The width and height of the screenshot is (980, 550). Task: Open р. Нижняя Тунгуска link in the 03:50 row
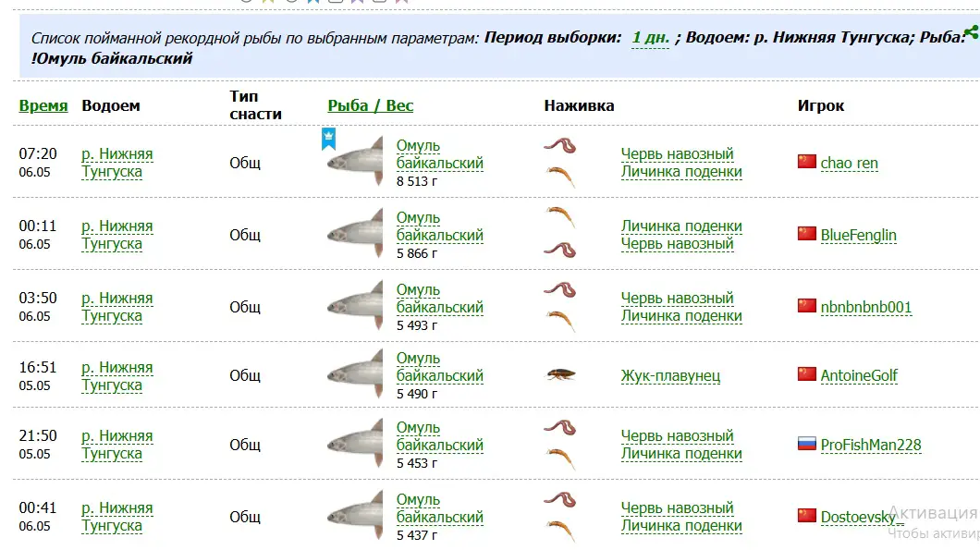coord(116,307)
